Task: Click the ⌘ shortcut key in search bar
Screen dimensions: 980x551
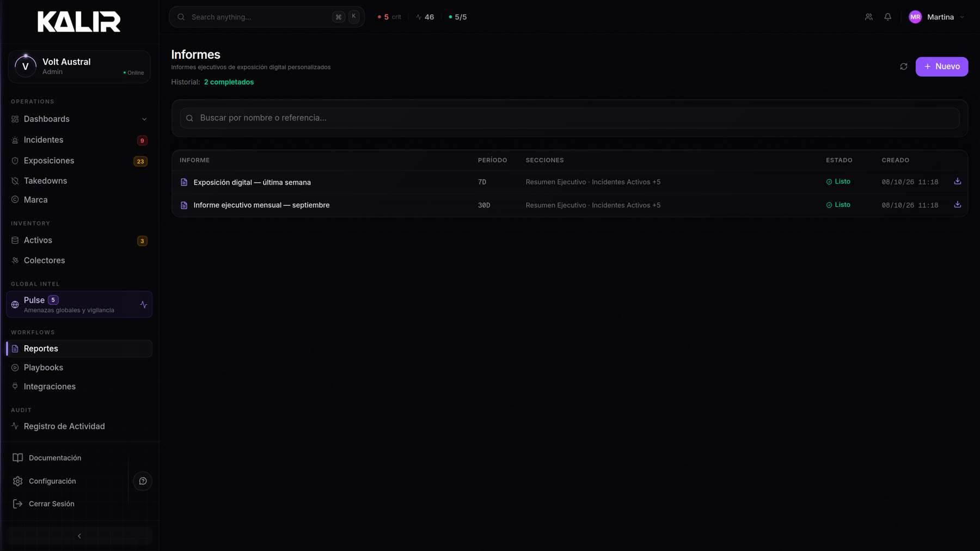Action: pyautogui.click(x=339, y=17)
